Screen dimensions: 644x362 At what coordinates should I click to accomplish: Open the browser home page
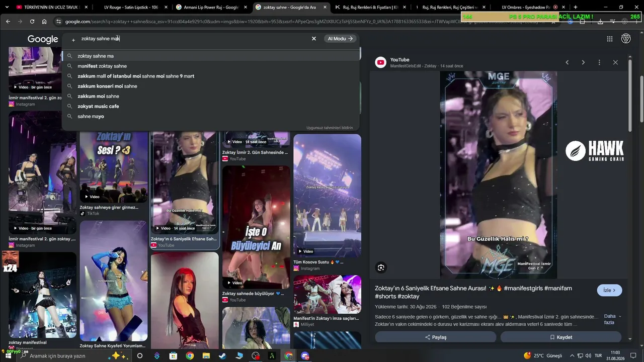click(44, 22)
